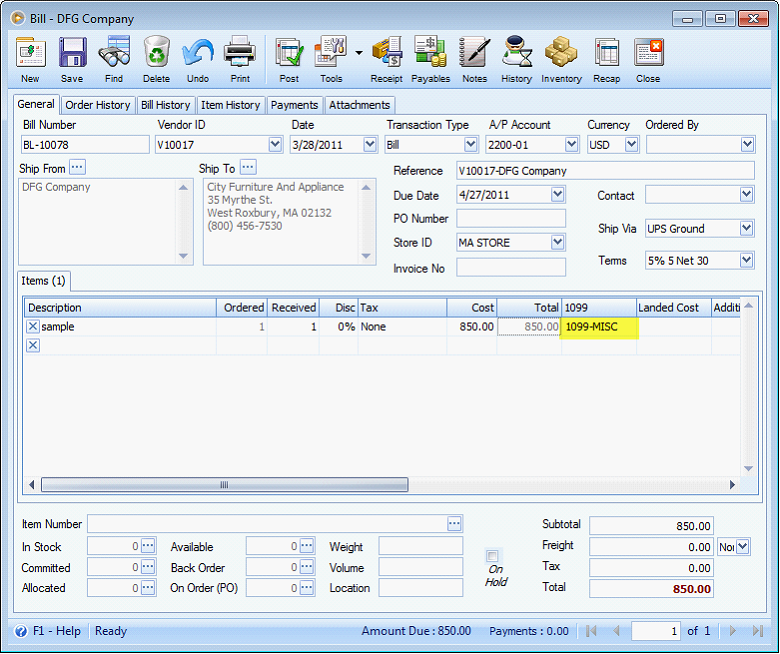Click the F1 Help icon

(x=21, y=631)
